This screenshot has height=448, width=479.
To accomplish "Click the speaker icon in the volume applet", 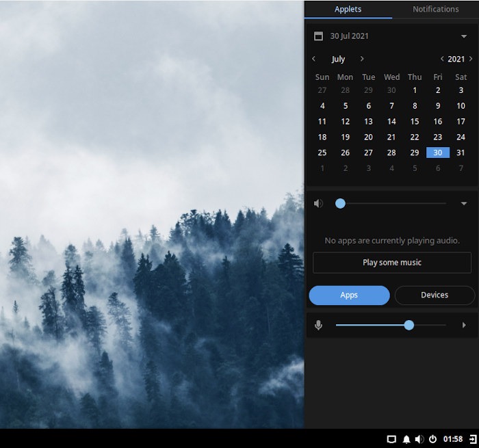I will click(x=318, y=203).
